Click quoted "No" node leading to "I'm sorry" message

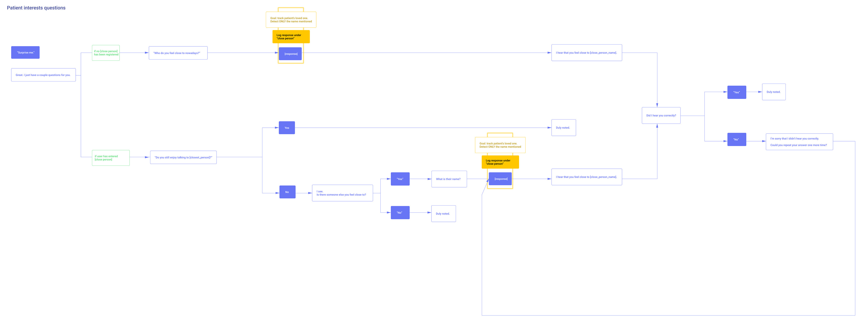click(736, 139)
